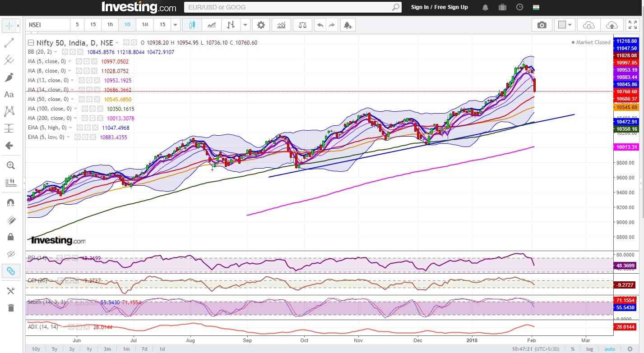This screenshot has width=644, height=353.
Task: Toggle magnet mode
Action: pos(10,202)
